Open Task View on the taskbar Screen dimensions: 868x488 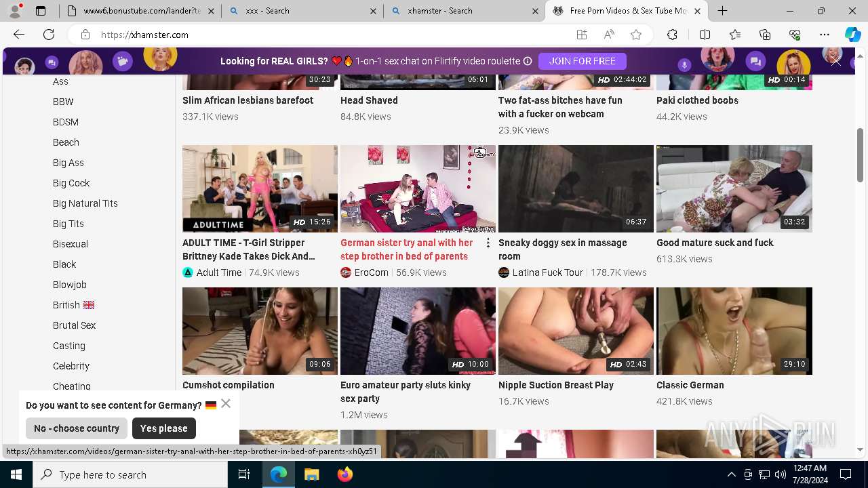click(244, 474)
